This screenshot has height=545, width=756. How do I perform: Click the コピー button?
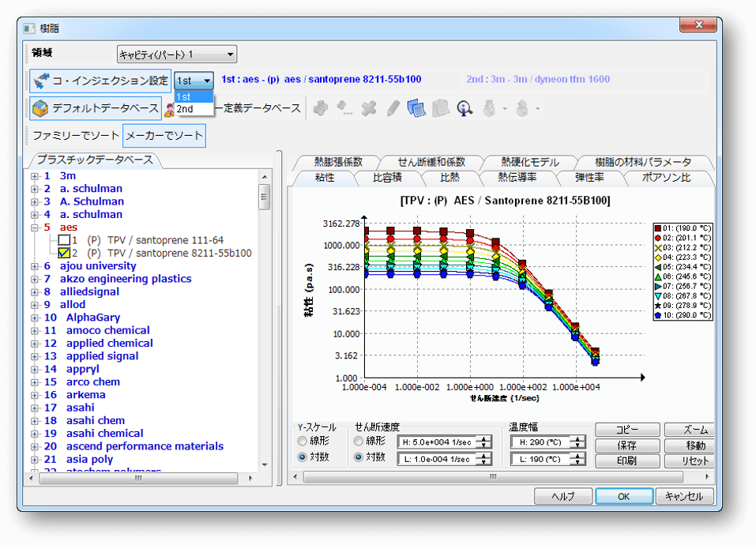point(626,430)
